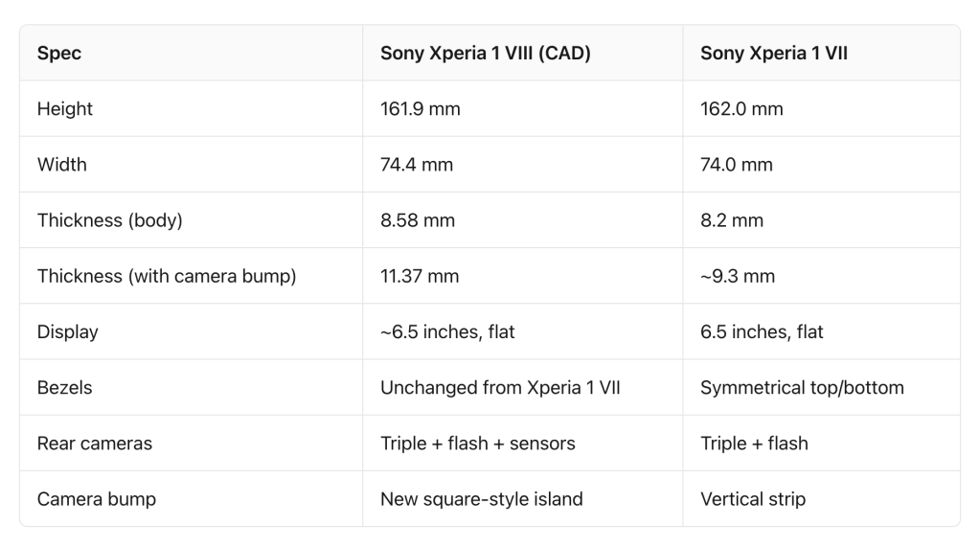Click the 11.37 mm cell
The width and height of the screenshot is (980, 547).
(x=420, y=276)
